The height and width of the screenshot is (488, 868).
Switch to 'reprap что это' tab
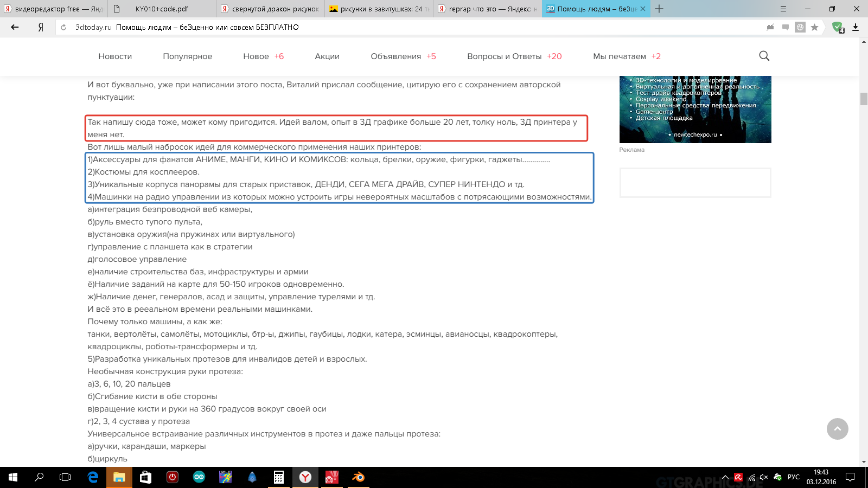(x=487, y=9)
